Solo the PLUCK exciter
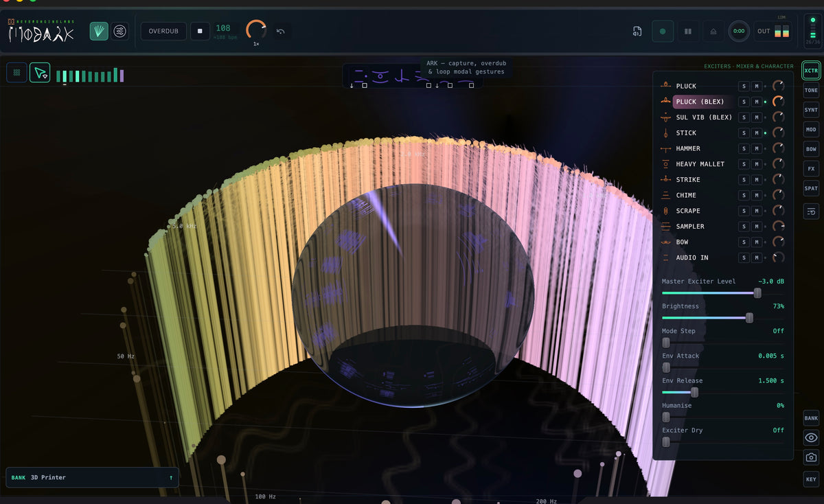 tap(744, 86)
